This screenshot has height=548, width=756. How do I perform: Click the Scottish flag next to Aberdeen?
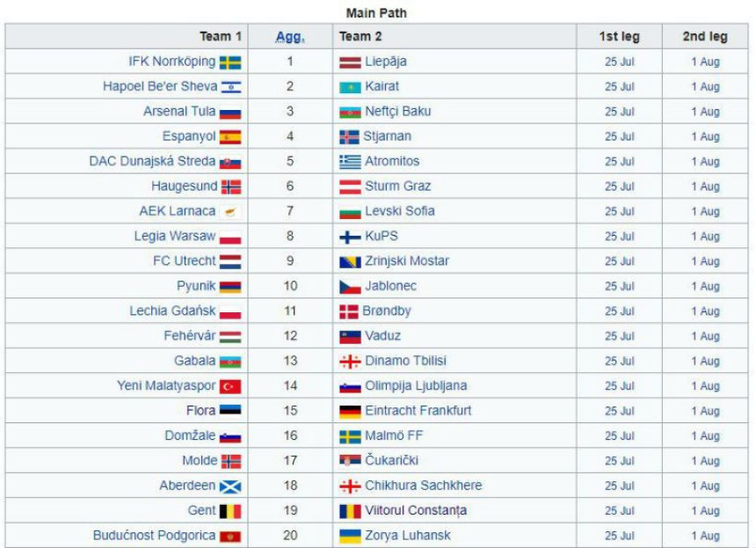tap(230, 486)
